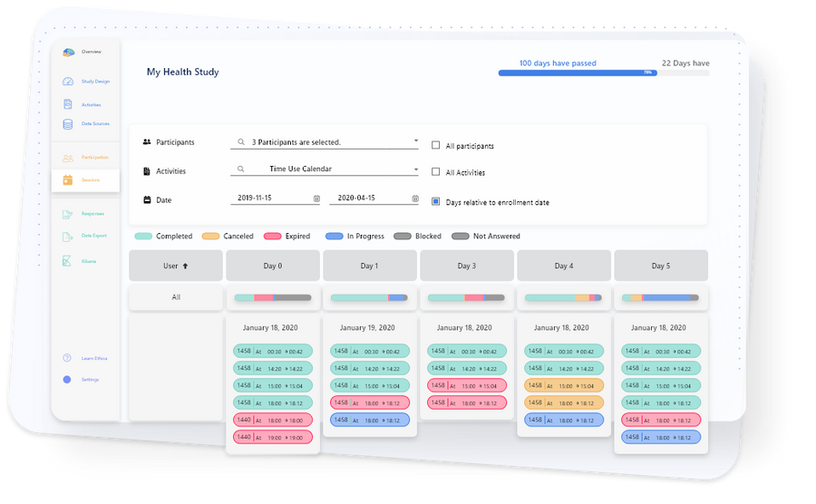Click the Activities sidebar icon
Viewport: 816px width, 504px height.
click(x=68, y=104)
